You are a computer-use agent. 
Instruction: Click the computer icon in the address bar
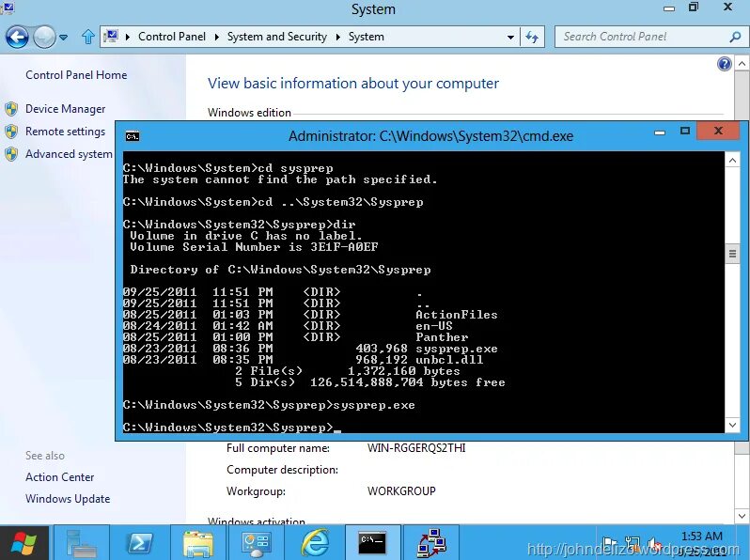click(112, 37)
